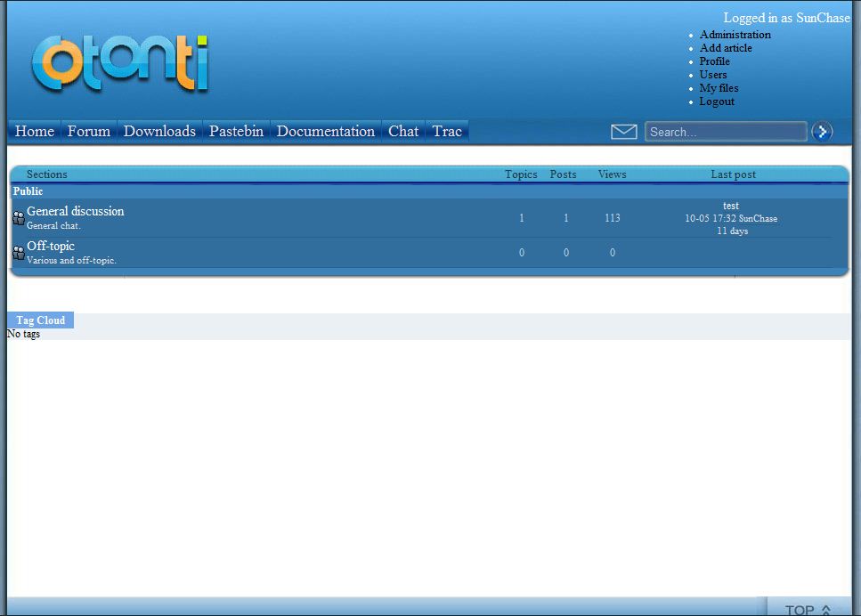The width and height of the screenshot is (861, 616).
Task: Open the My files link
Action: tap(719, 88)
